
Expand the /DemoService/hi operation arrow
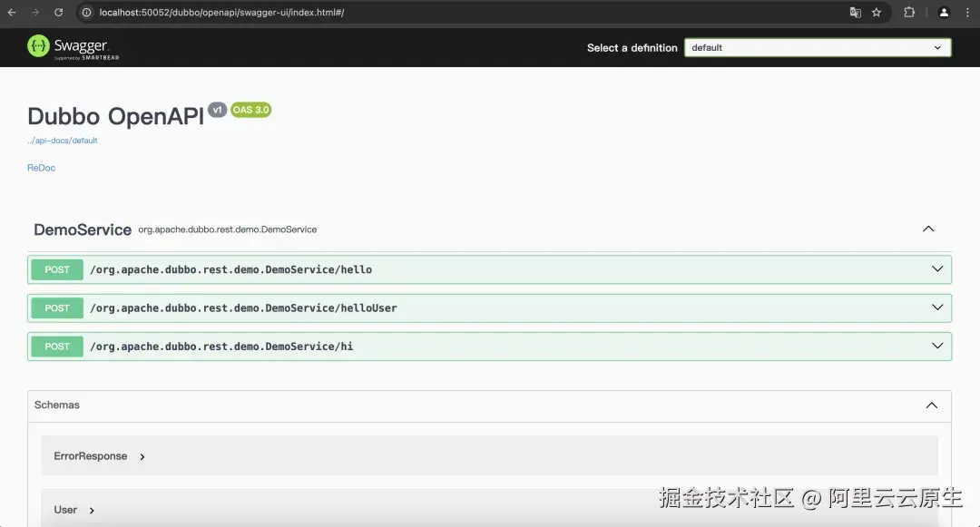pos(936,346)
